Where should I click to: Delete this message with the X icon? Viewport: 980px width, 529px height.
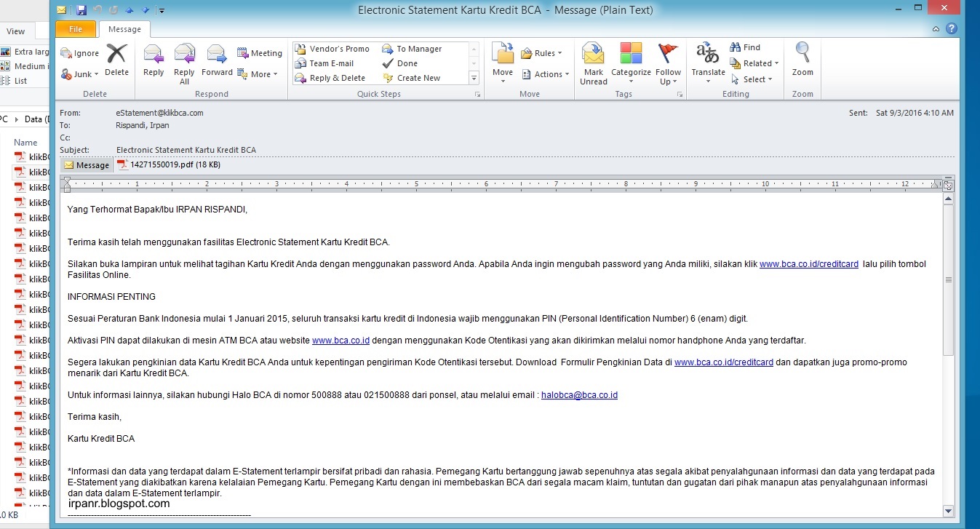point(116,60)
